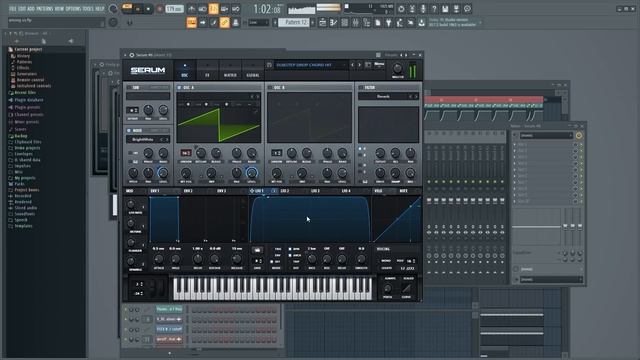Image resolution: width=640 pixels, height=360 pixels.
Task: Click the envelope ATTACK knob
Action: [x=158, y=259]
